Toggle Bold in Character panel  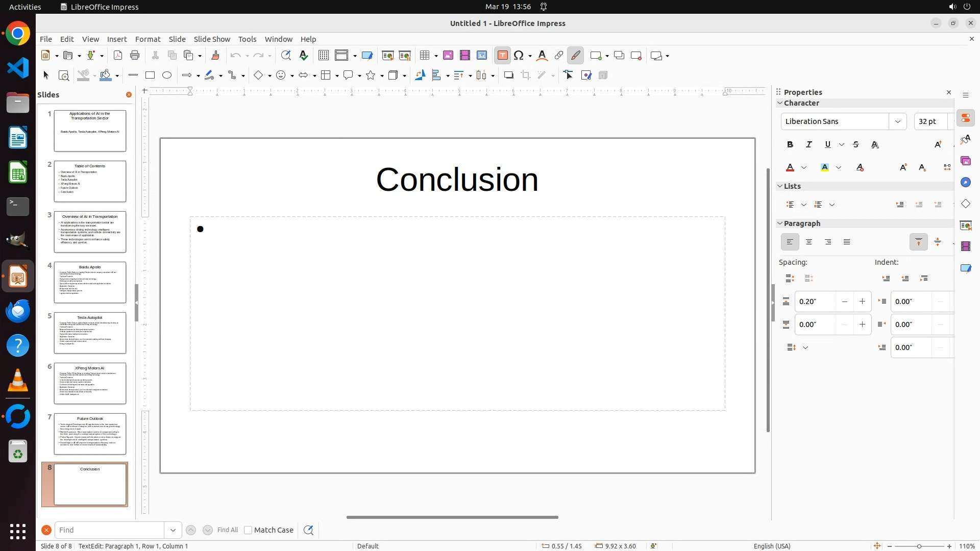coord(790,145)
